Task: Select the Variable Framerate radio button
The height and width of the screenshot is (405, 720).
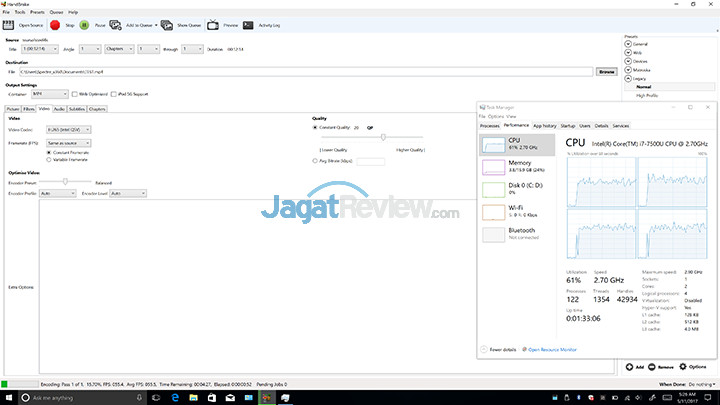Action: [x=49, y=160]
